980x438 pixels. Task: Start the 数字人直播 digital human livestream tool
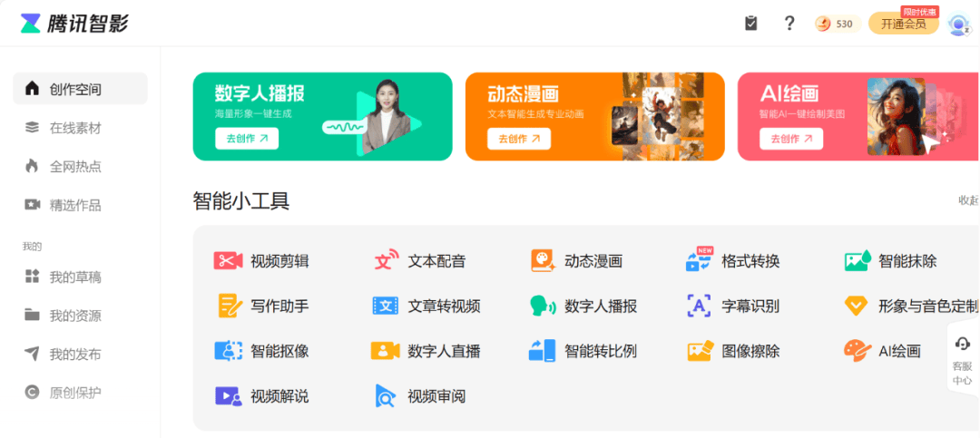coord(426,351)
